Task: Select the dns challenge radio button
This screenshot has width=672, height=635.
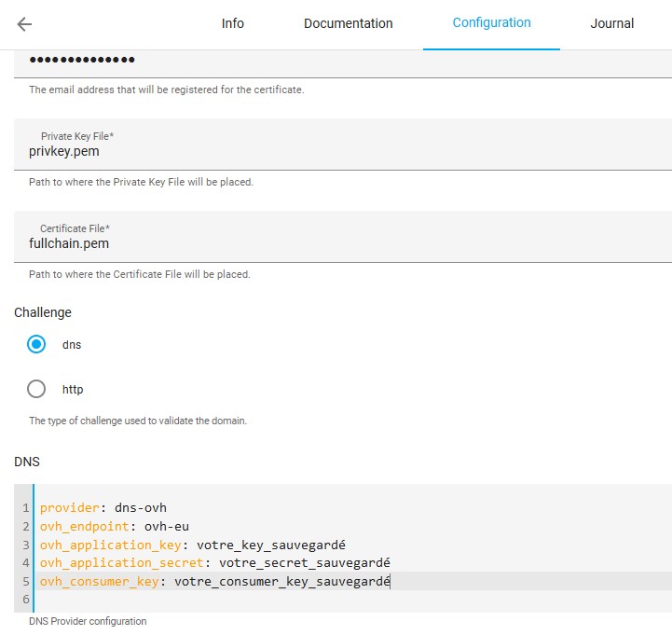Action: 36,344
